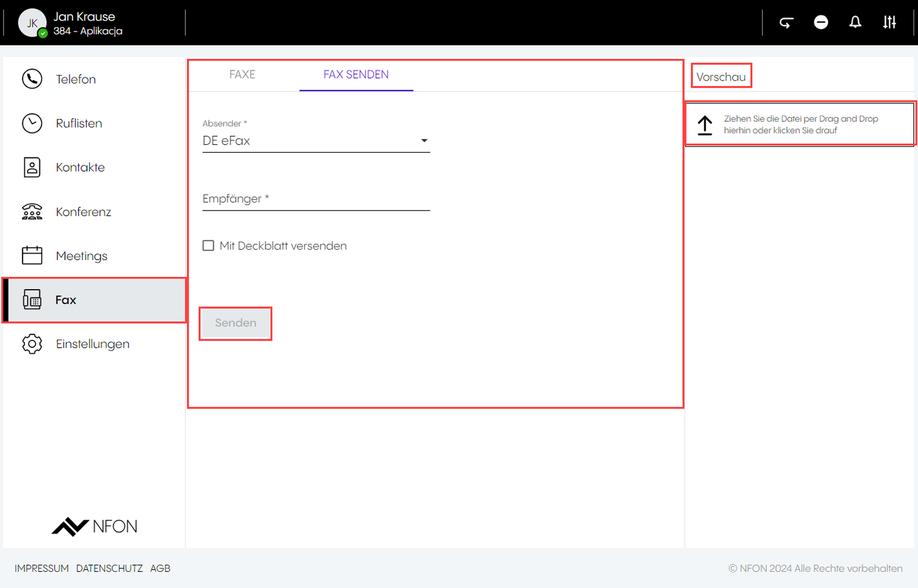Open Ruflisten via the clock icon

(32, 123)
